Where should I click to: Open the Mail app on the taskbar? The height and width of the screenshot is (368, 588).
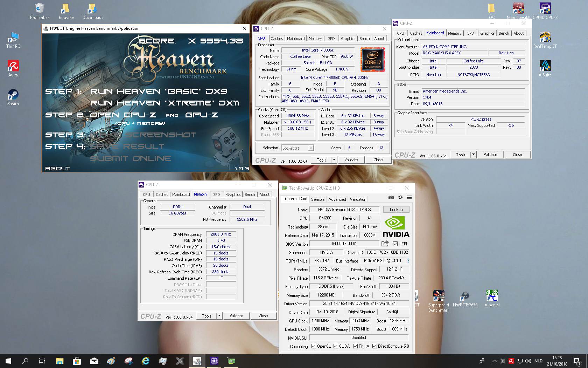94,361
